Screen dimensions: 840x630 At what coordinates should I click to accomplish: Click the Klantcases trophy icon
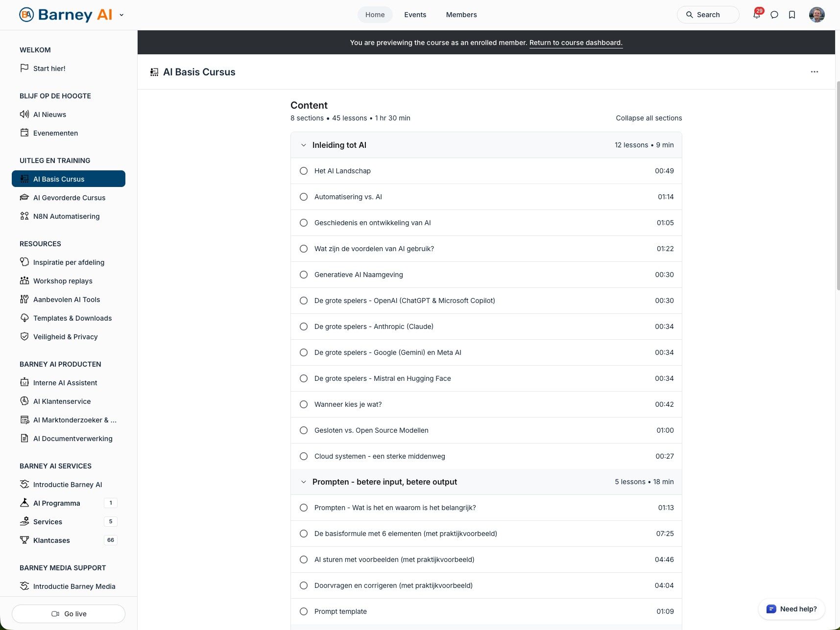pyautogui.click(x=24, y=540)
